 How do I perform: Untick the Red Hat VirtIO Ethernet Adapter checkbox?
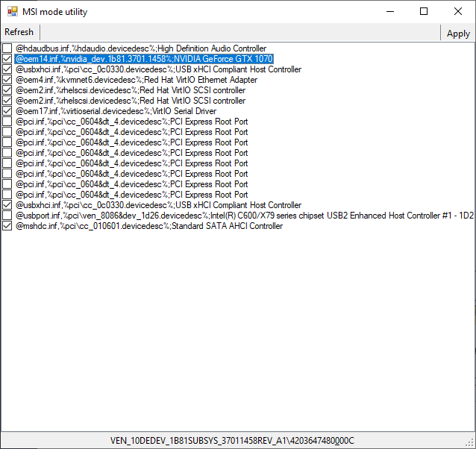(7, 80)
